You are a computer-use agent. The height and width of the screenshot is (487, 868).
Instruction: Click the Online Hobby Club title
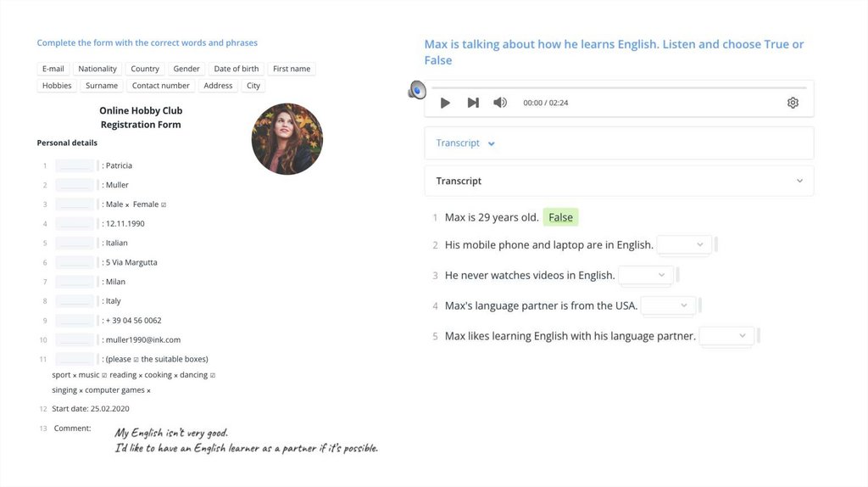141,110
